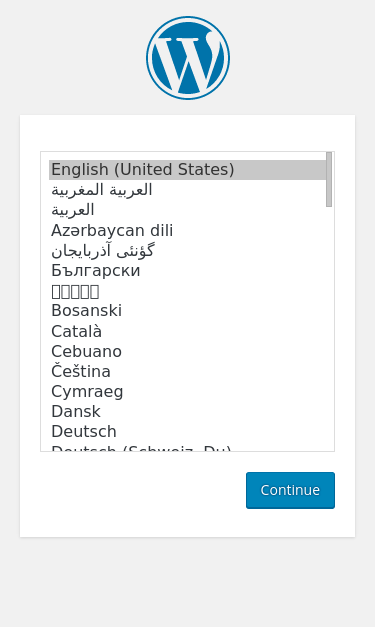Click the Continue button
The width and height of the screenshot is (375, 627).
point(290,490)
